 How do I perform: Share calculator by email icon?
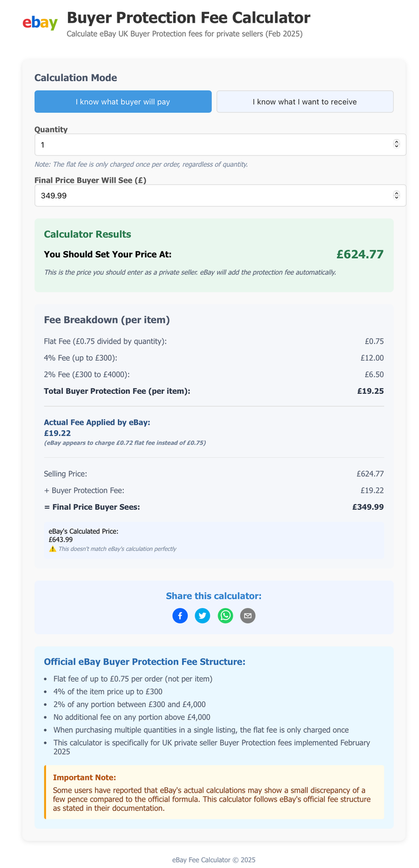tap(248, 616)
